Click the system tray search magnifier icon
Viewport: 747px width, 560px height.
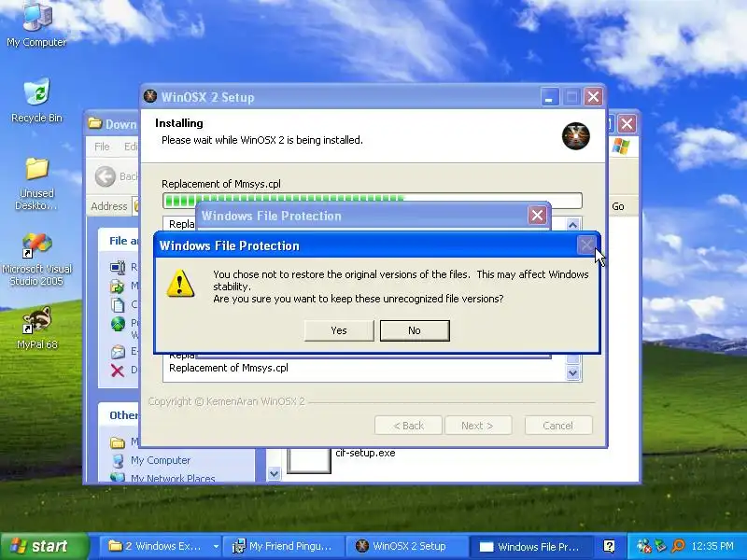pos(679,546)
